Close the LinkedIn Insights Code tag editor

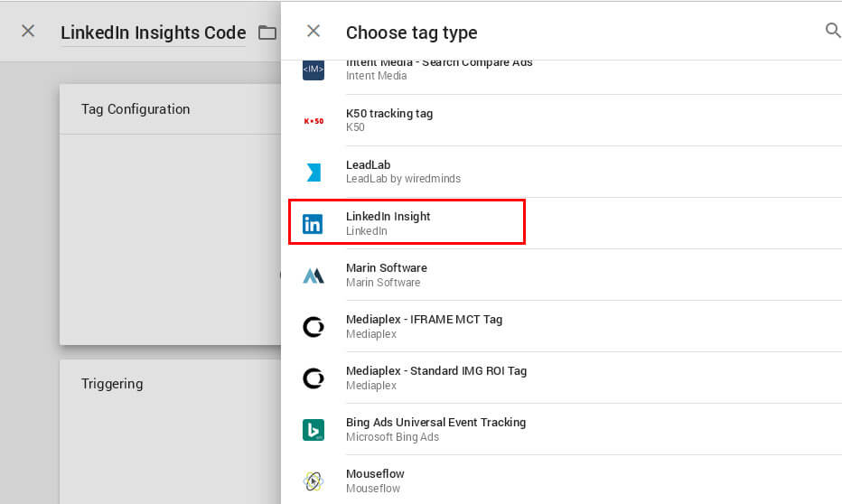28,31
